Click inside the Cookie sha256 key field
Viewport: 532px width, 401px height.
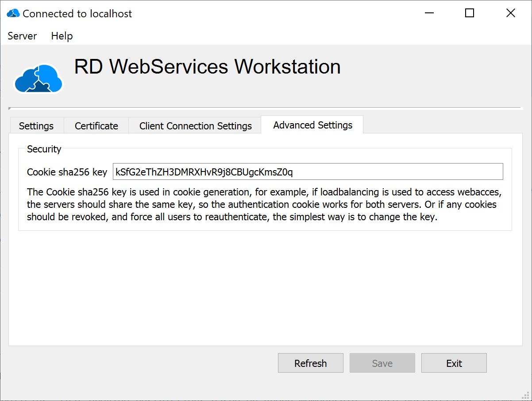pyautogui.click(x=308, y=172)
